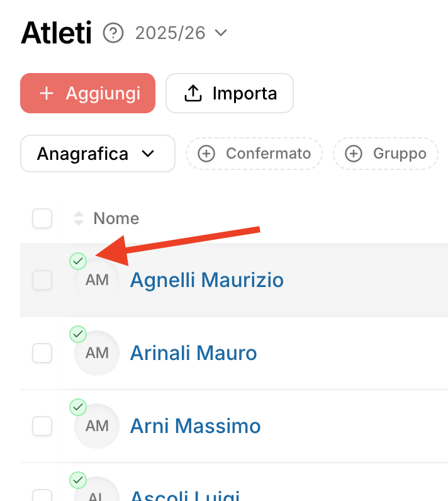This screenshot has height=501, width=448.
Task: Click the AM avatar for Arni Massimo
Action: [98, 426]
